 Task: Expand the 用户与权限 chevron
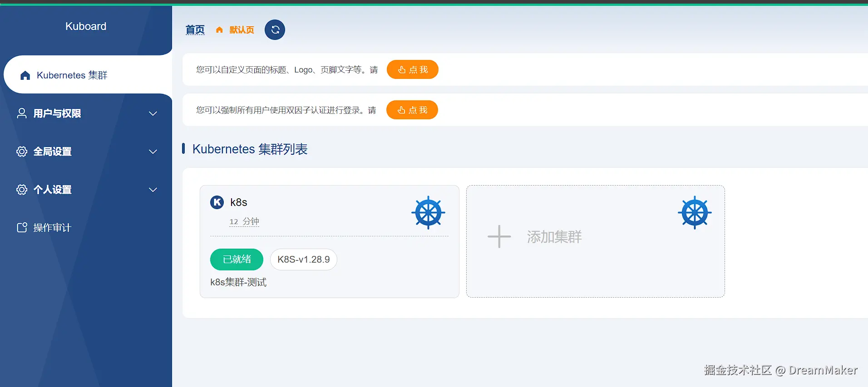(153, 113)
